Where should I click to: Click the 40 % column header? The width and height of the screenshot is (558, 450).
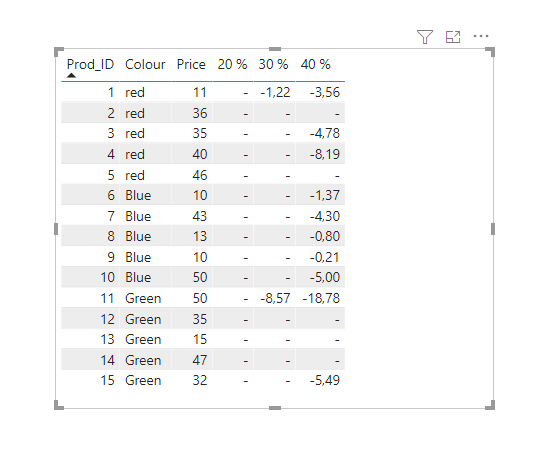[316, 64]
